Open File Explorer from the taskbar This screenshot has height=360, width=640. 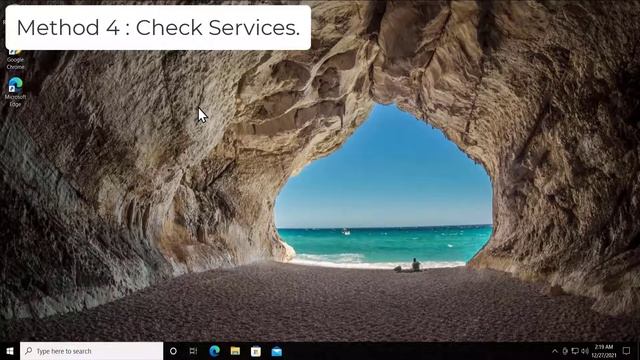(235, 351)
